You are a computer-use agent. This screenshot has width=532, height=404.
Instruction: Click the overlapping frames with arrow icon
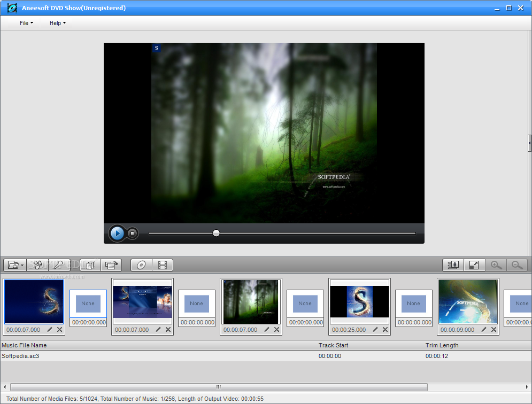click(111, 265)
